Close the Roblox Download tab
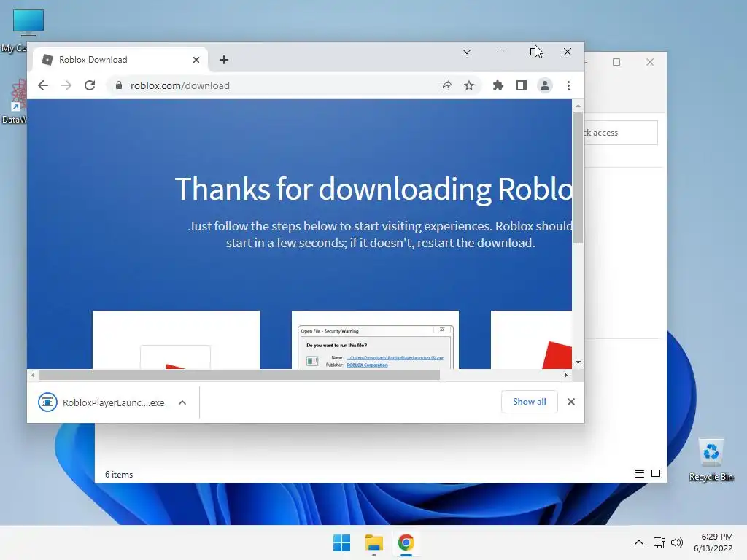The width and height of the screenshot is (747, 560). [x=196, y=60]
